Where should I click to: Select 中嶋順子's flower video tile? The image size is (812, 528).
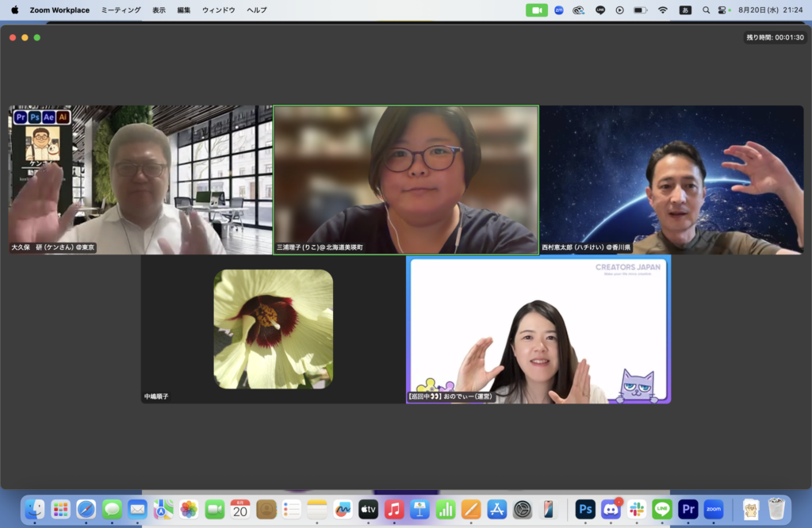[x=273, y=329]
